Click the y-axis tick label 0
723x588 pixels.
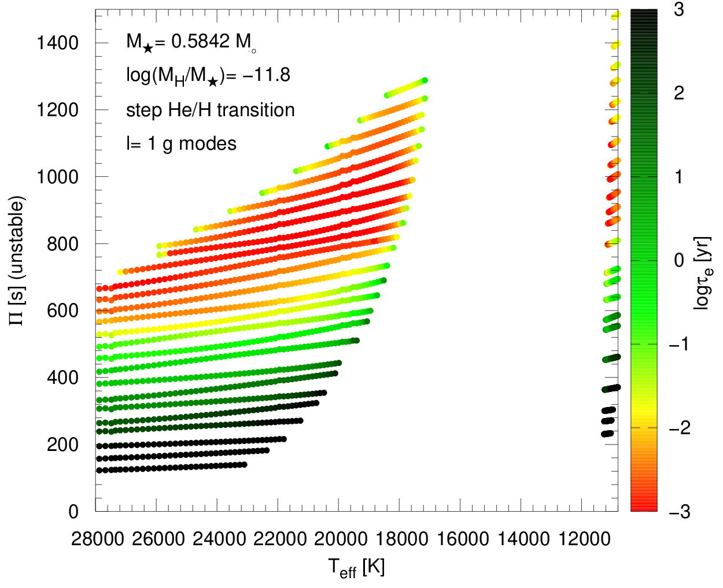click(x=73, y=512)
